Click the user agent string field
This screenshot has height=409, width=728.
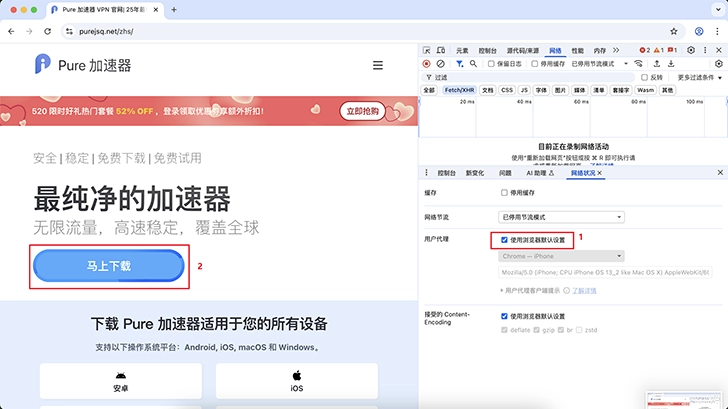(x=605, y=273)
